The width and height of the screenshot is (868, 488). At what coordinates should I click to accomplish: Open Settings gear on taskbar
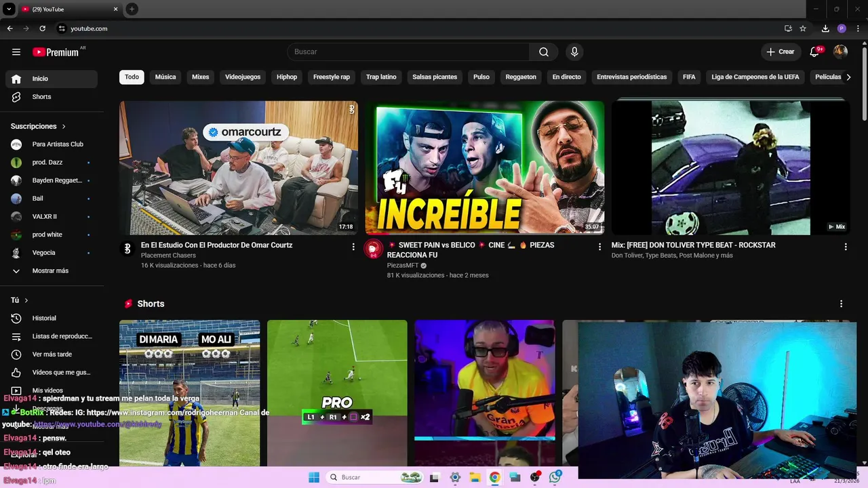click(455, 477)
